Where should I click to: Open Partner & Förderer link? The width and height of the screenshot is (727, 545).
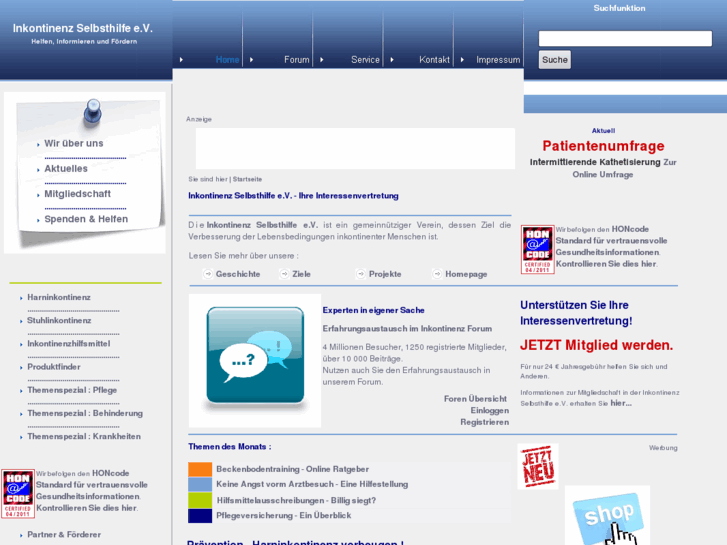pos(64,535)
